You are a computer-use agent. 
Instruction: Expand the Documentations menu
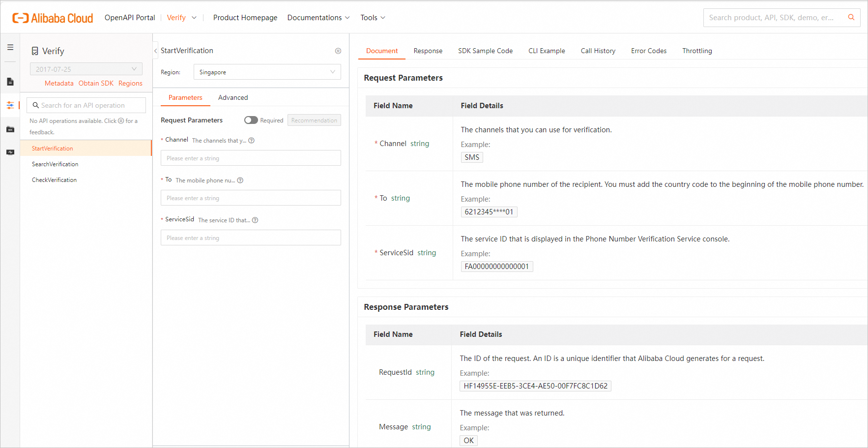point(318,18)
